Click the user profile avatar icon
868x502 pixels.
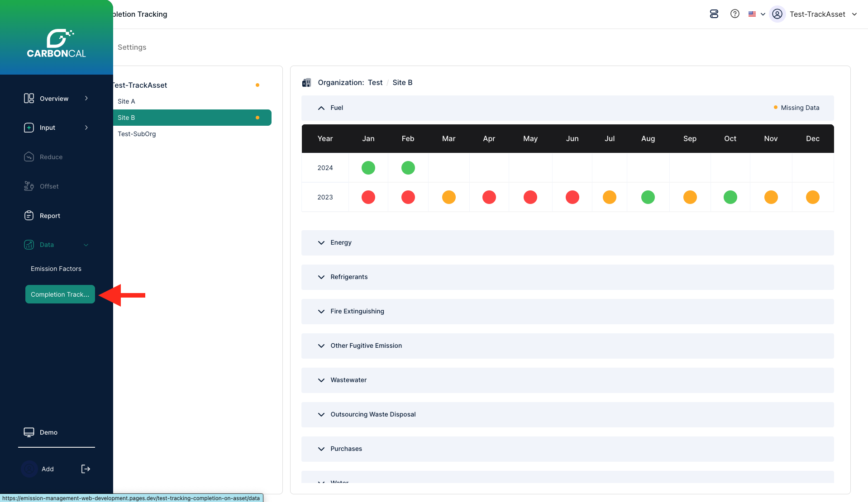click(x=777, y=14)
